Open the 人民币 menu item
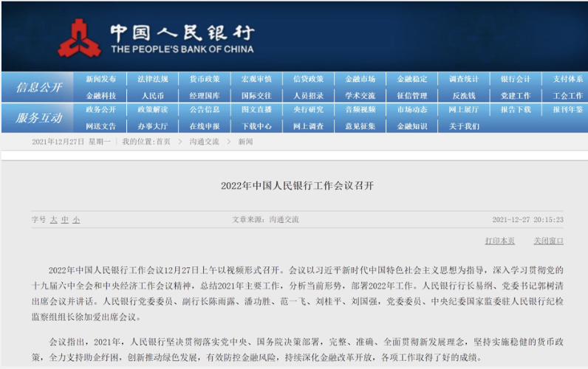 pos(153,96)
